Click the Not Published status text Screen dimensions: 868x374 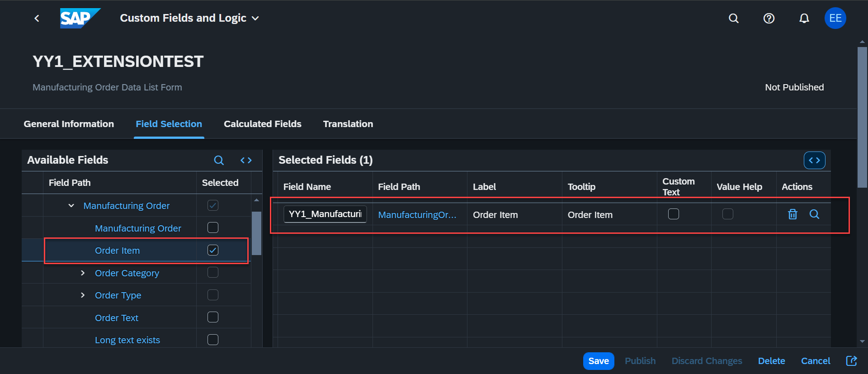(x=794, y=87)
